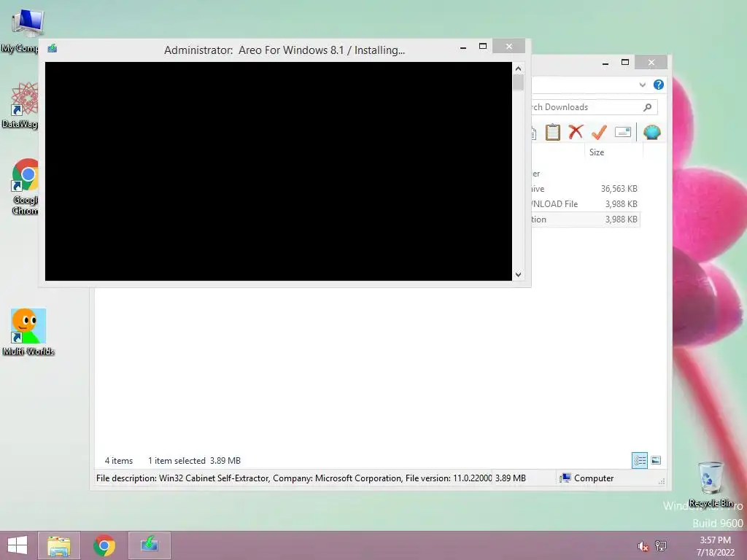Select the DOWNLOAD File row sized 3,988 KB
This screenshot has height=560, width=747.
coord(586,204)
